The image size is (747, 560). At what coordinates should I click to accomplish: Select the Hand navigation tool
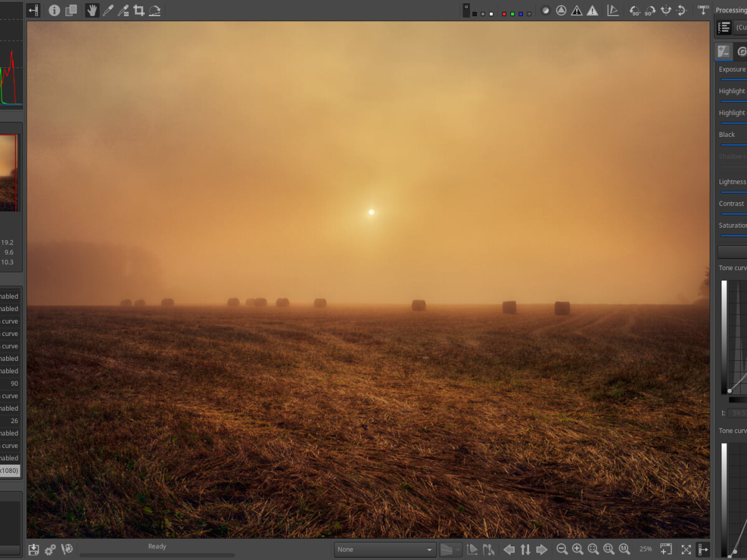[92, 11]
